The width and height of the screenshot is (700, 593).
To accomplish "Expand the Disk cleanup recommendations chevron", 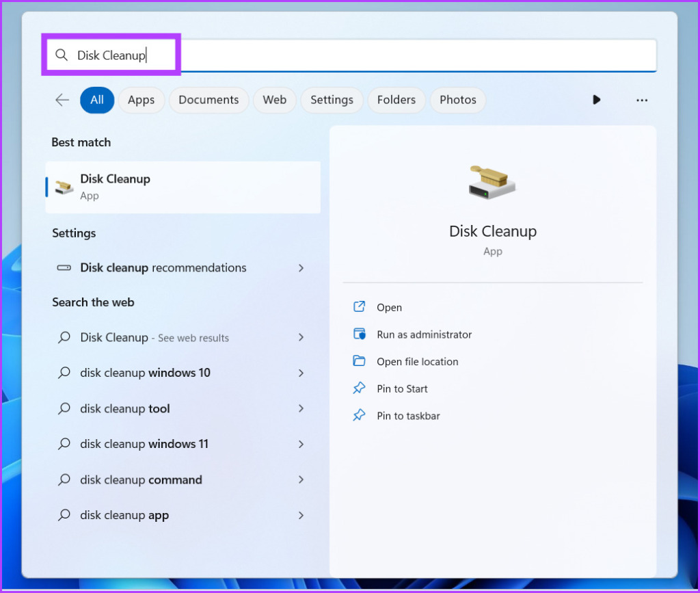I will 301,268.
